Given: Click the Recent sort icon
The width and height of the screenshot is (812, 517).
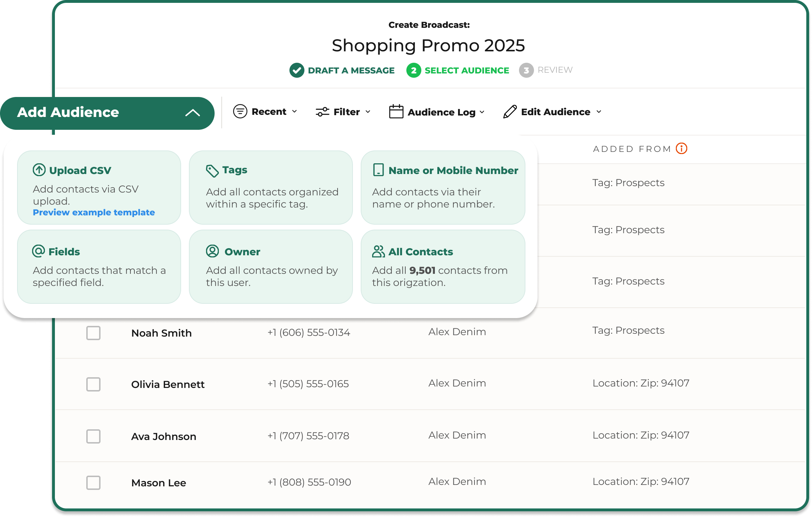Looking at the screenshot, I should point(240,111).
